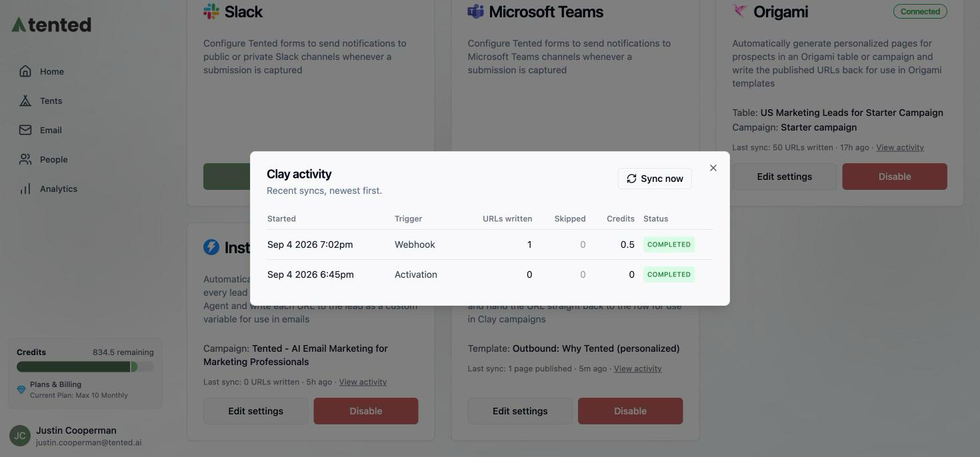The height and width of the screenshot is (457, 980).
Task: Click the Tents tent icon
Action: pos(25,101)
